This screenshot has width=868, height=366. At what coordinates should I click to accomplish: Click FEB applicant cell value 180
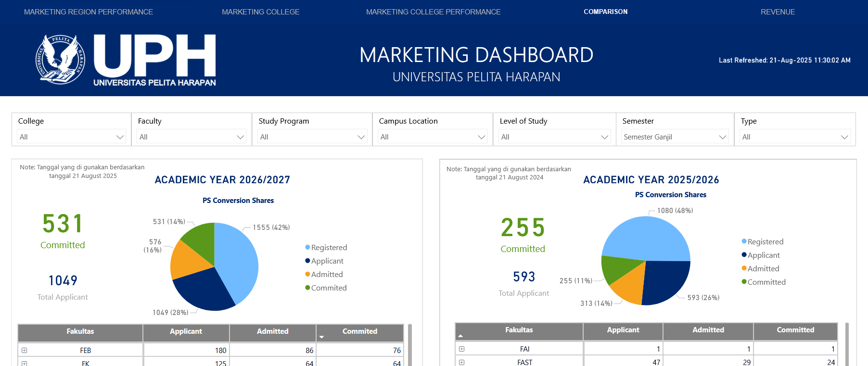(186, 350)
